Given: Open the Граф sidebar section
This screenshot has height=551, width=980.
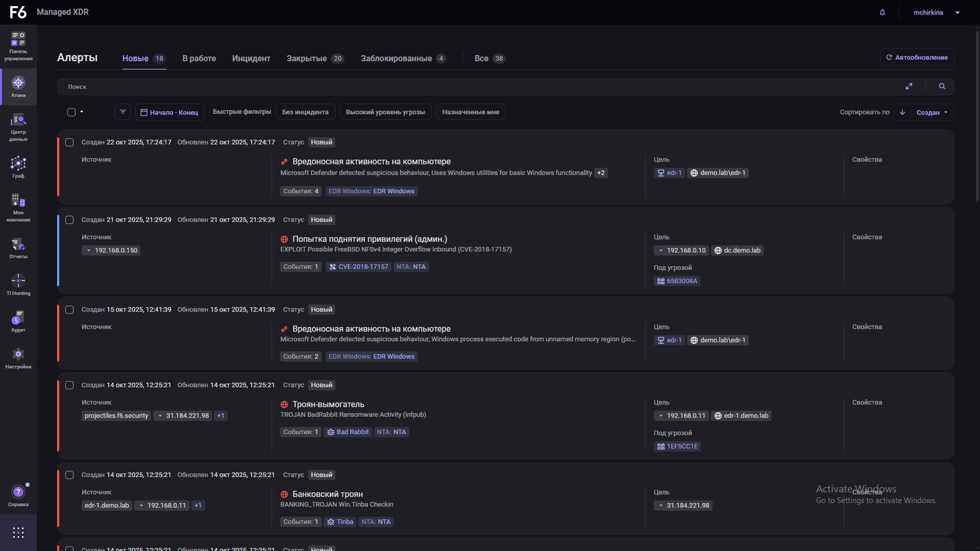Looking at the screenshot, I should pyautogui.click(x=18, y=167).
